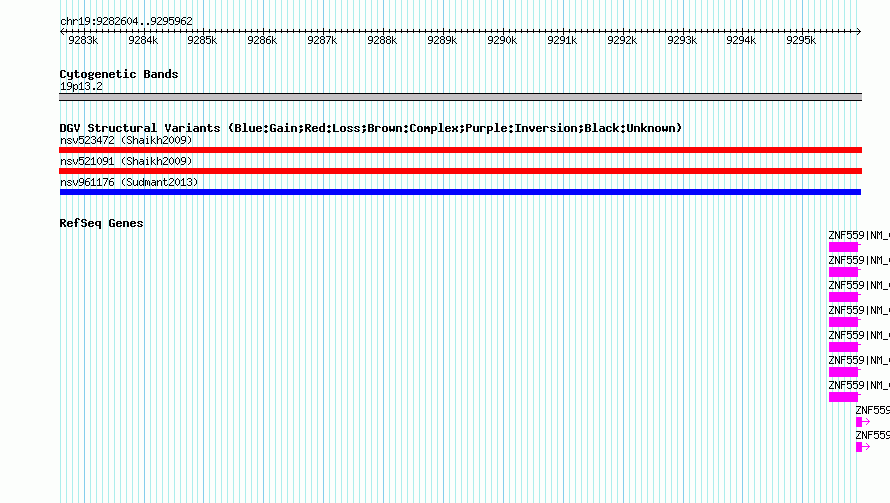
Task: Click the bottommost ZNF559 small arrow glyph
Action: [863, 447]
